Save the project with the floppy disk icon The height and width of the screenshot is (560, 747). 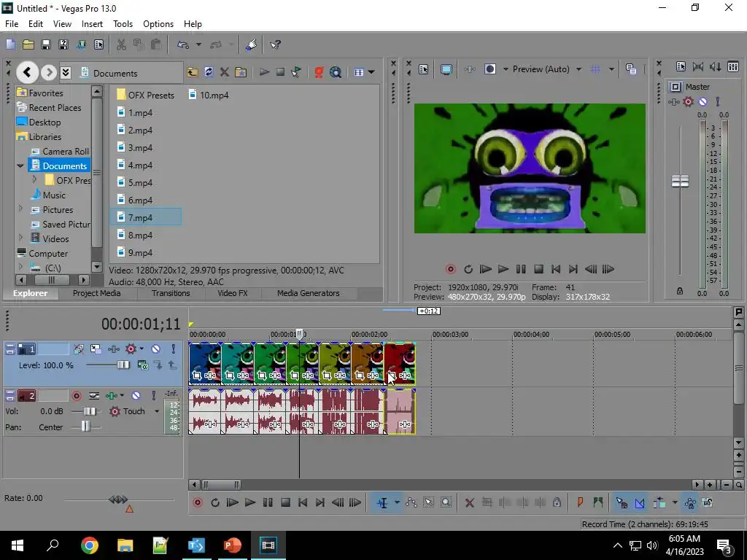(46, 44)
